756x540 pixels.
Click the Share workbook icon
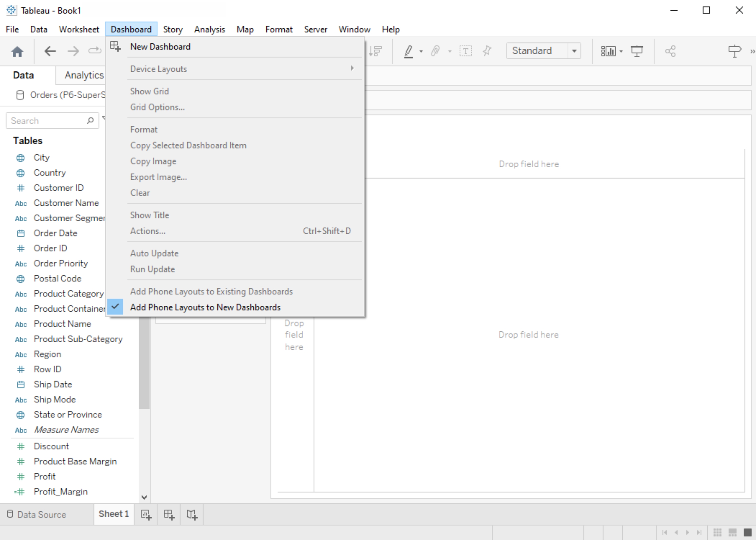(670, 51)
